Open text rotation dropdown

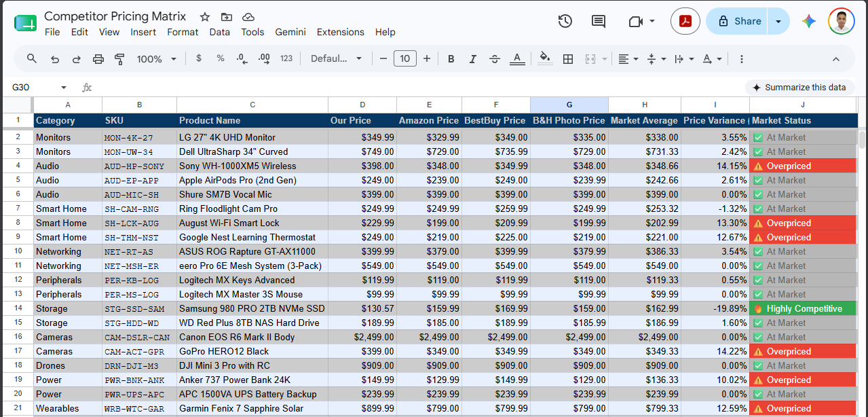[x=712, y=59]
